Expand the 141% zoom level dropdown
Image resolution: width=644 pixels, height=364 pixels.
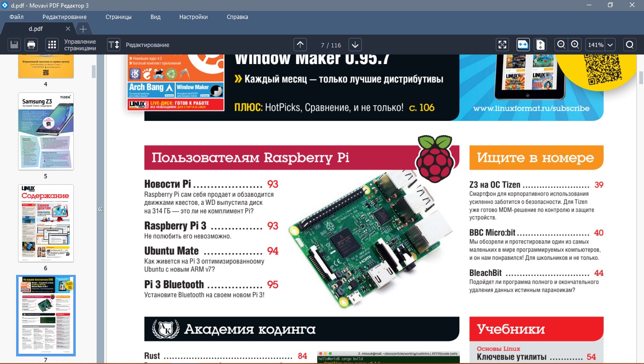pyautogui.click(x=610, y=45)
